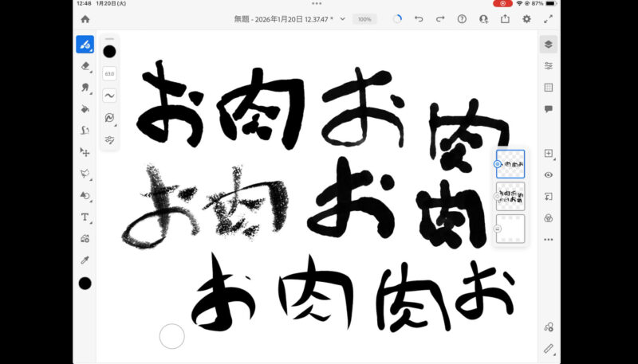This screenshot has height=364, width=638.
Task: Undo the last stroke
Action: (419, 19)
